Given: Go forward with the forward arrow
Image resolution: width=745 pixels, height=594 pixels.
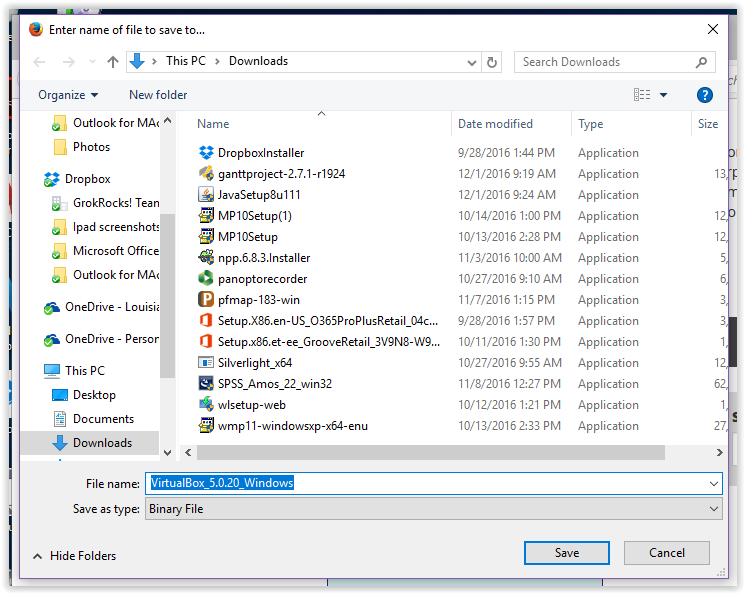Looking at the screenshot, I should 69,62.
